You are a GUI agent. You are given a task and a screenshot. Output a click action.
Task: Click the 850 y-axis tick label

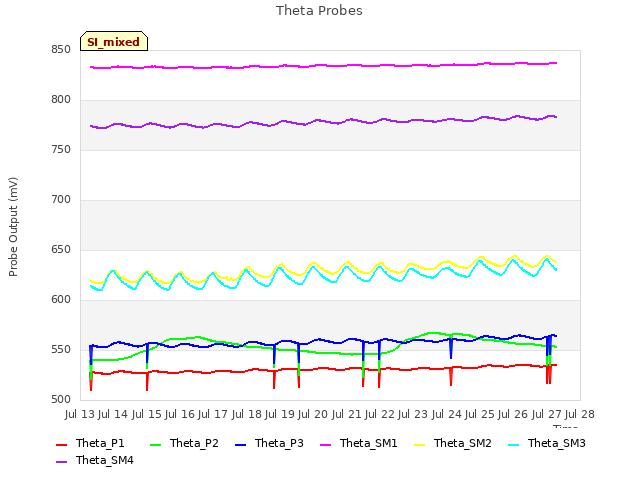pyautogui.click(x=61, y=50)
